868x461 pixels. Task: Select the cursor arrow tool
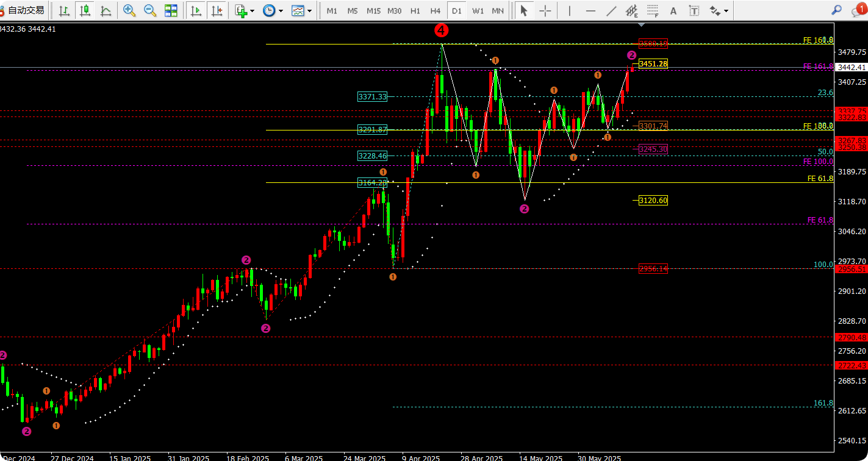coord(523,10)
